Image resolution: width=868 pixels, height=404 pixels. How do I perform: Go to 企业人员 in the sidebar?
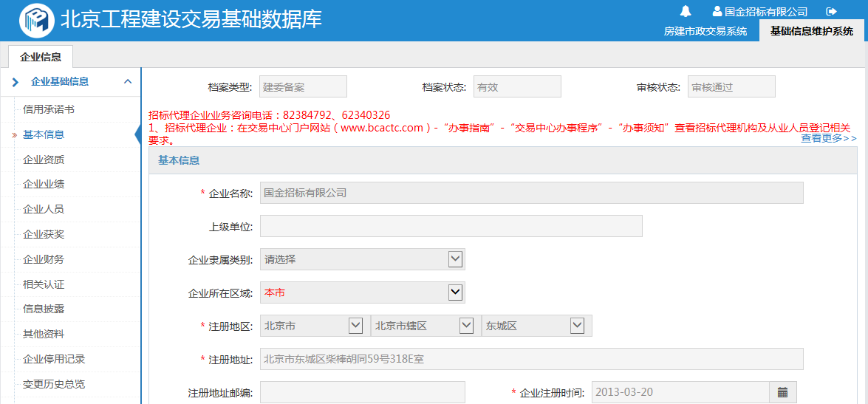44,209
